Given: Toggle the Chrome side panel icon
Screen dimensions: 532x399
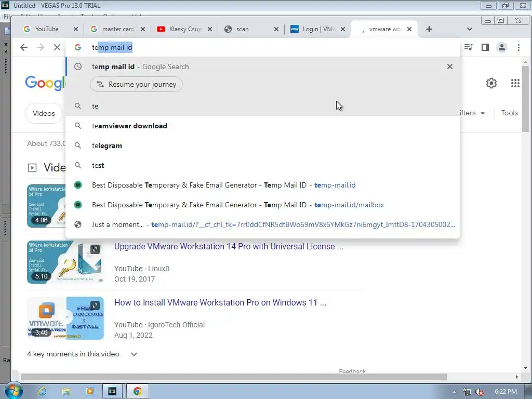Looking at the screenshot, I should pyautogui.click(x=485, y=47).
